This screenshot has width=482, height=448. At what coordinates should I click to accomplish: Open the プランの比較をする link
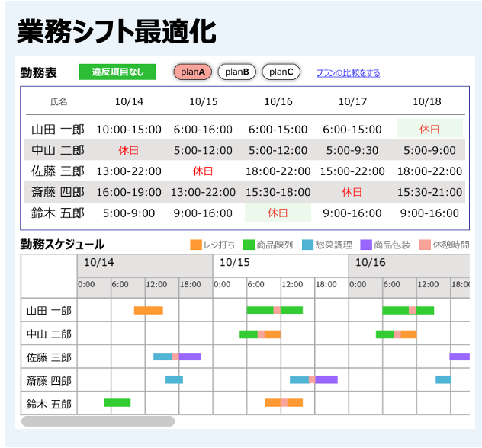click(348, 73)
